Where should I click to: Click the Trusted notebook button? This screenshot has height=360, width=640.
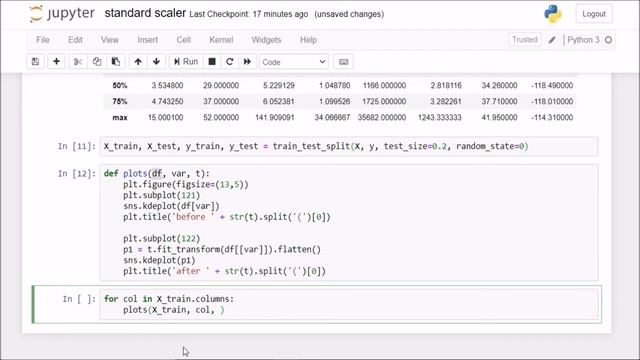point(524,40)
